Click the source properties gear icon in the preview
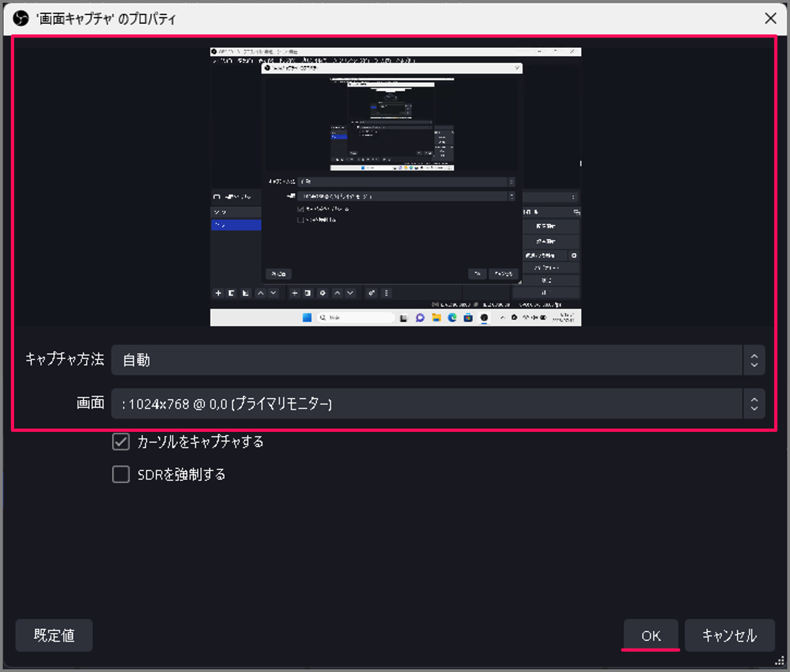Image resolution: width=790 pixels, height=672 pixels. click(x=322, y=293)
